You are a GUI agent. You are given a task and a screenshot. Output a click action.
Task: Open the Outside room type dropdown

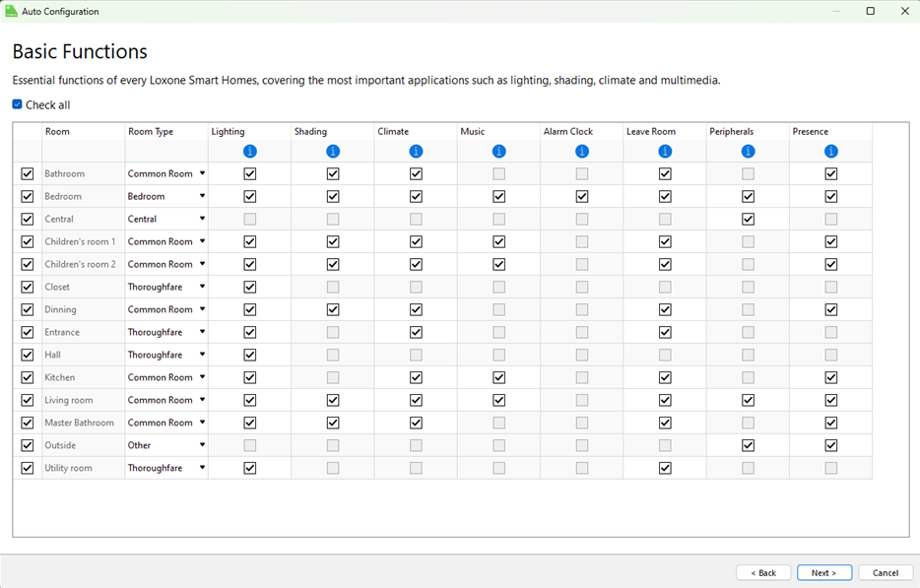click(202, 445)
